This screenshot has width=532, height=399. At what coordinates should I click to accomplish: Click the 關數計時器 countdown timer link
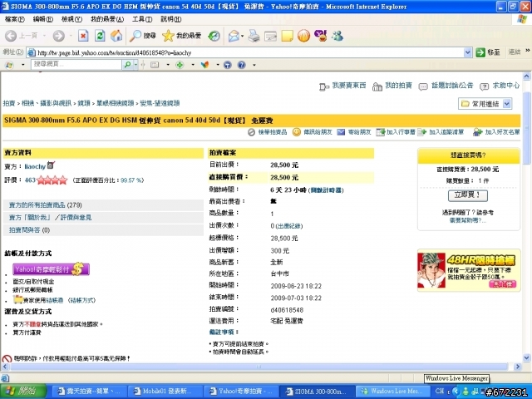[x=326, y=190]
